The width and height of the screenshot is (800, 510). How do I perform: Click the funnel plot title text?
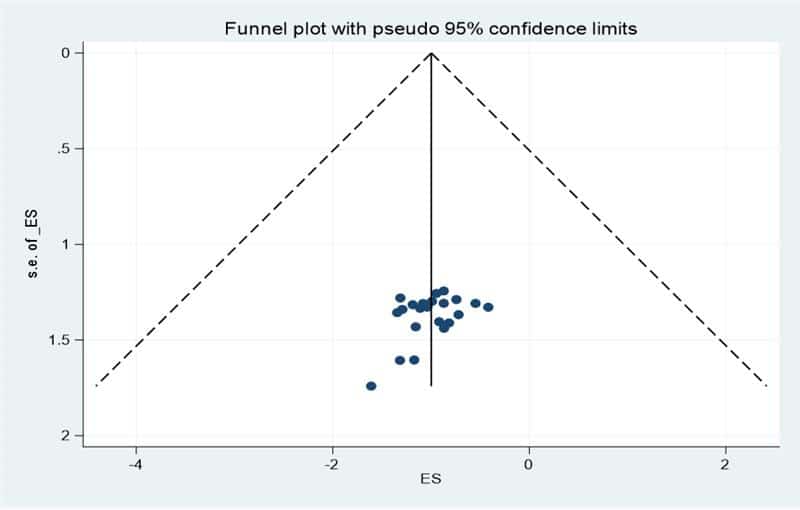430,29
